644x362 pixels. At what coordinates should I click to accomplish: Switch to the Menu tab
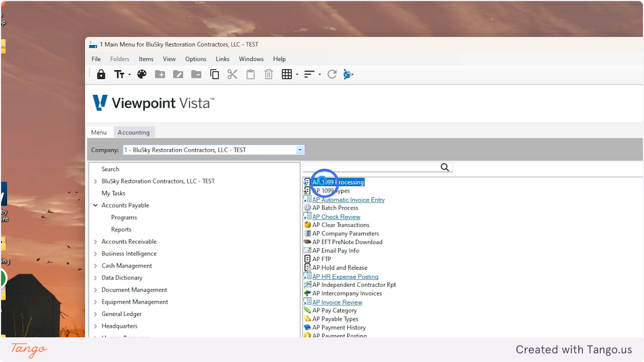point(99,132)
